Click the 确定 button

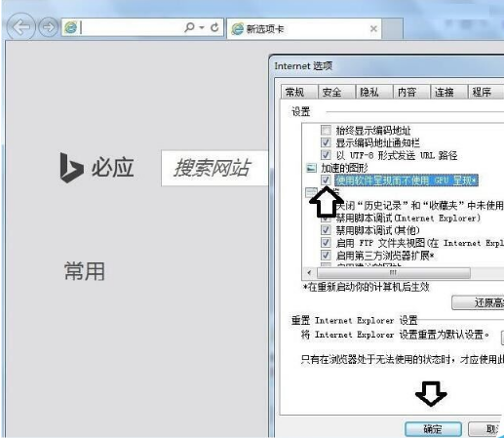tap(433, 429)
